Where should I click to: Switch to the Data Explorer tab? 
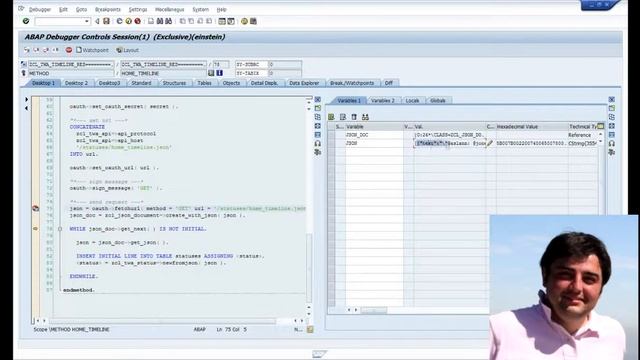[x=304, y=83]
